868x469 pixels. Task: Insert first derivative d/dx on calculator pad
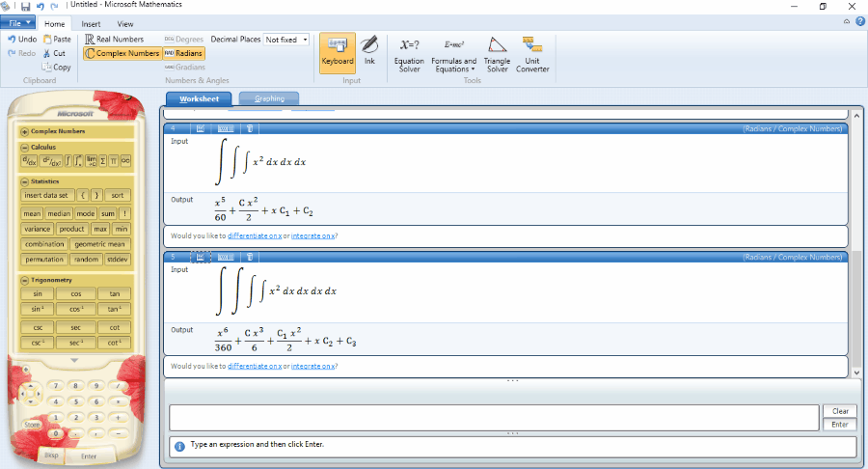29,161
